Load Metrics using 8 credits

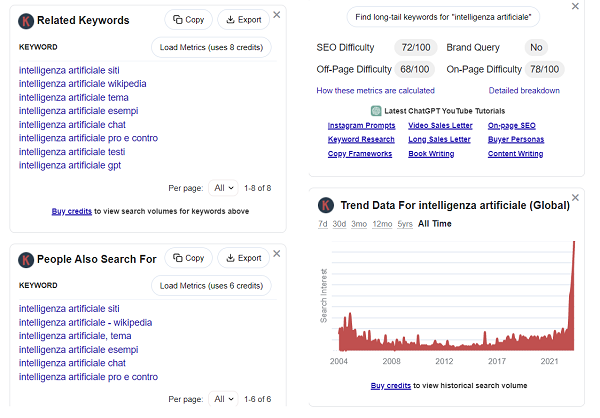click(x=211, y=47)
